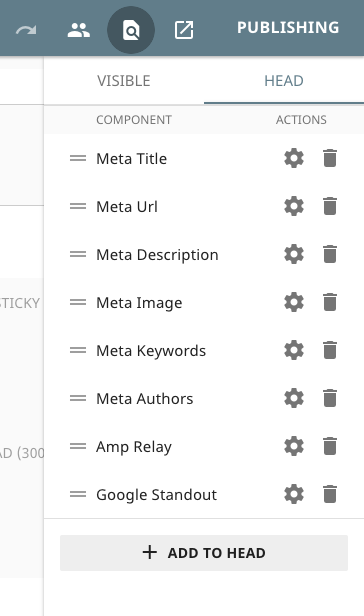Click the Amp Relay component label
The height and width of the screenshot is (616, 364).
coord(134,447)
